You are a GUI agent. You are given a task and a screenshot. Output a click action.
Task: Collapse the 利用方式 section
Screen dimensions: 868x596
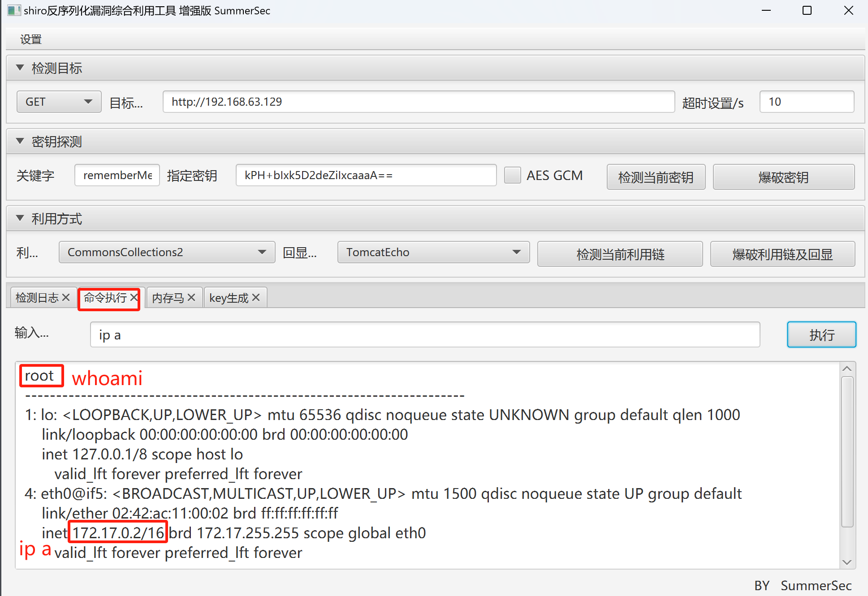click(x=20, y=219)
